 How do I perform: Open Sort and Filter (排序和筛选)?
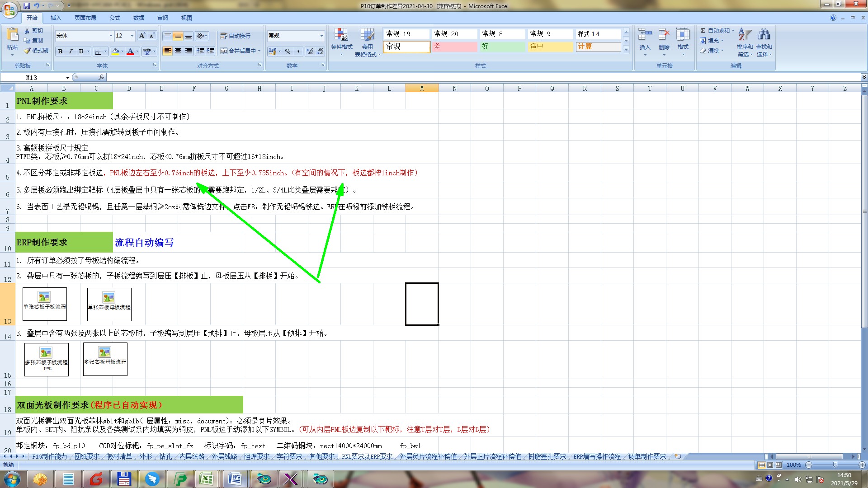click(x=745, y=41)
